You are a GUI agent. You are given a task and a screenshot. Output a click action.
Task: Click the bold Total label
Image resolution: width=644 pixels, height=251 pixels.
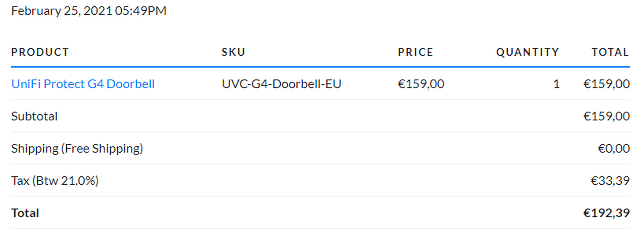(25, 213)
